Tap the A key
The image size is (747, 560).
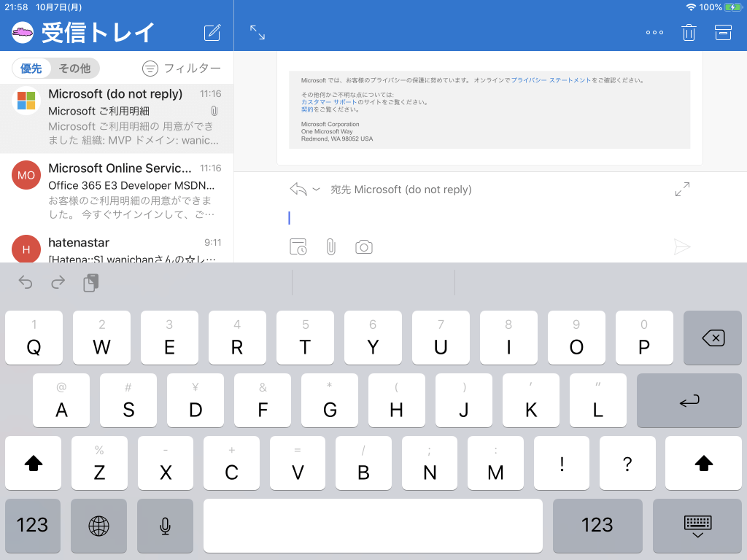click(x=61, y=400)
